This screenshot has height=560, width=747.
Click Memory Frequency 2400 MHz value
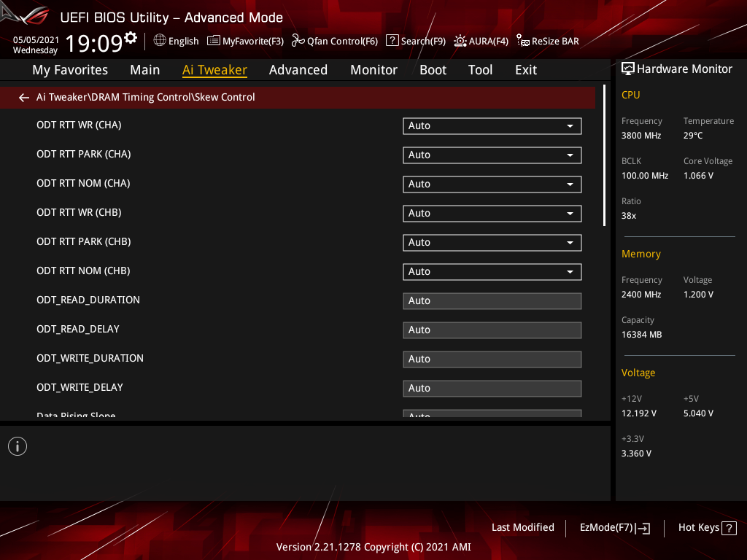click(641, 295)
